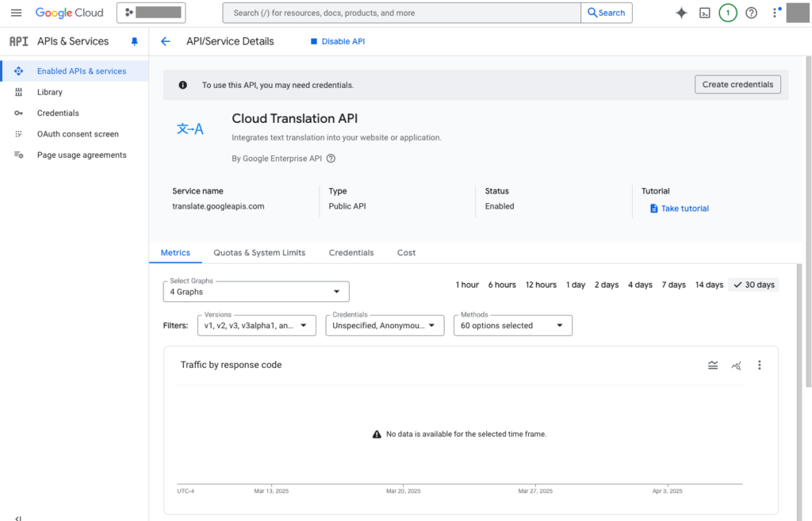
Task: Click the no data warning triangle icon
Action: pyautogui.click(x=377, y=434)
